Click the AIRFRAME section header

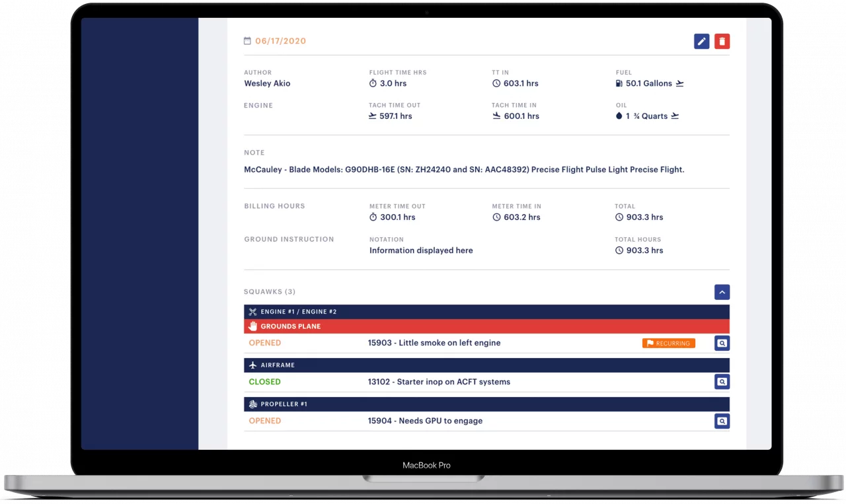486,365
